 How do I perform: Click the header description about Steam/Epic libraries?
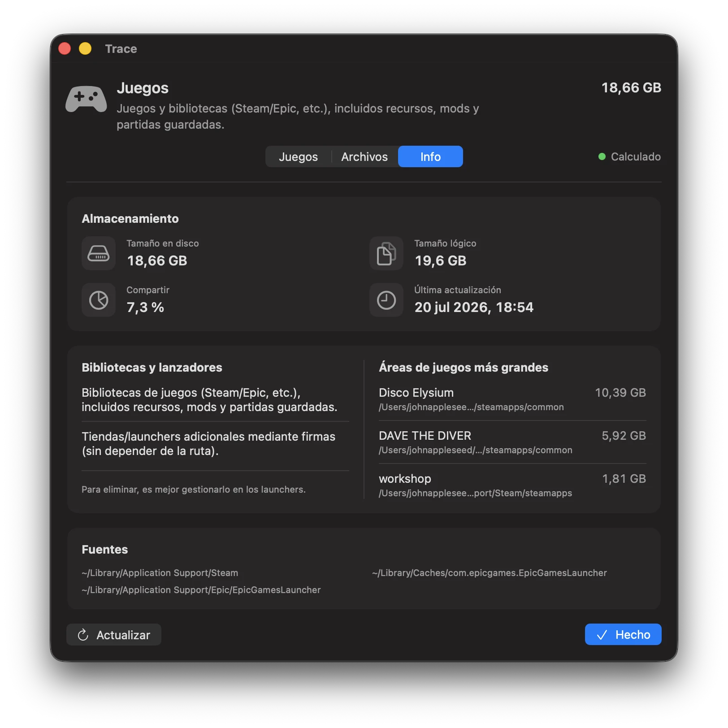pos(298,117)
